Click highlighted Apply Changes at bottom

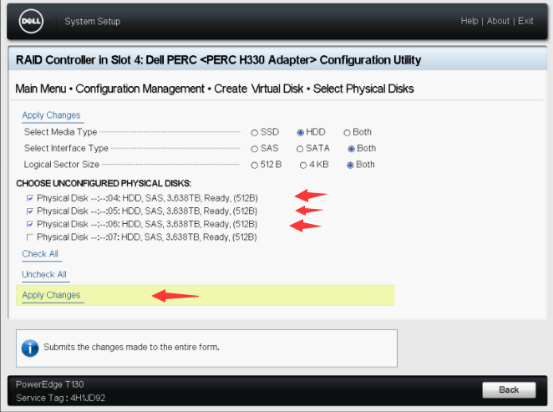[51, 295]
